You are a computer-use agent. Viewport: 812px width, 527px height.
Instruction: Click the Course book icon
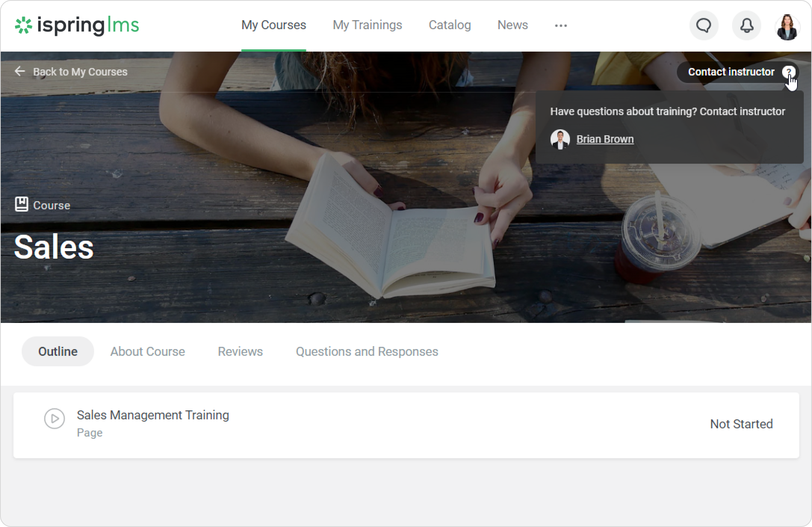pos(21,204)
